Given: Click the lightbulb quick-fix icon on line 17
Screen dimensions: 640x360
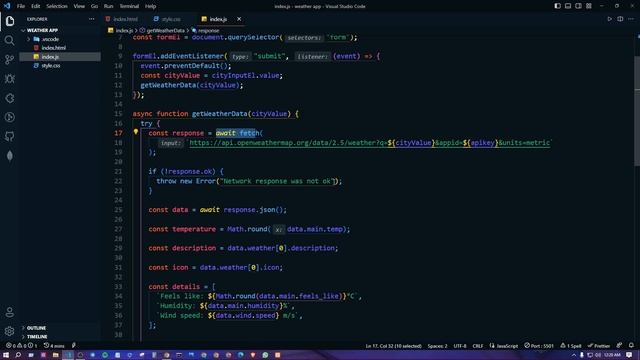Looking at the screenshot, I should click(136, 132).
